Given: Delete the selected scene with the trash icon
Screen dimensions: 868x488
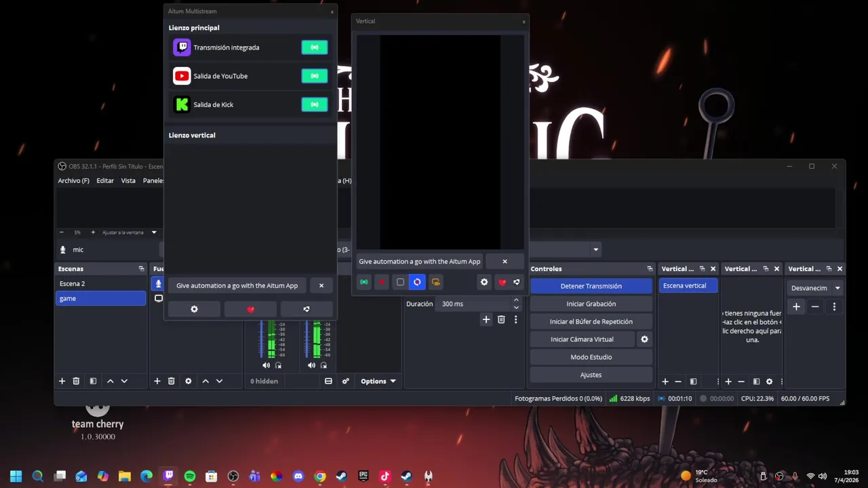Looking at the screenshot, I should (x=76, y=381).
